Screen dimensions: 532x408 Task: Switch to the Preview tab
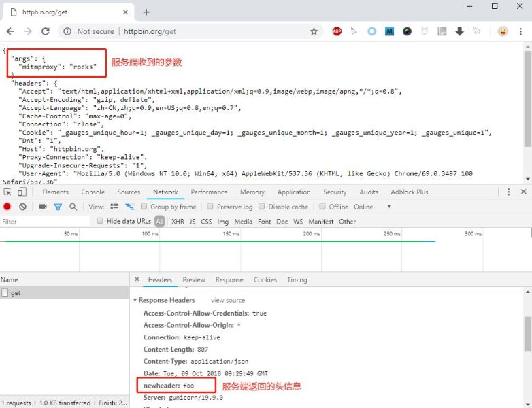point(194,279)
